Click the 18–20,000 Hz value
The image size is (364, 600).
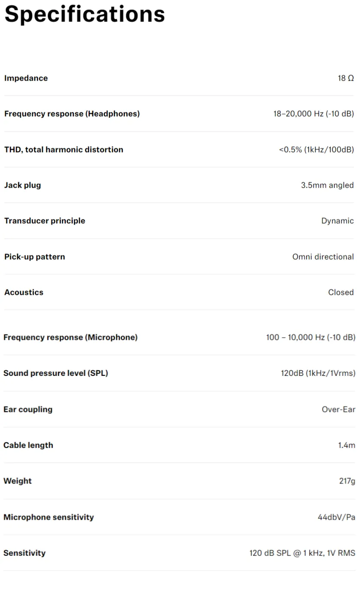click(314, 114)
